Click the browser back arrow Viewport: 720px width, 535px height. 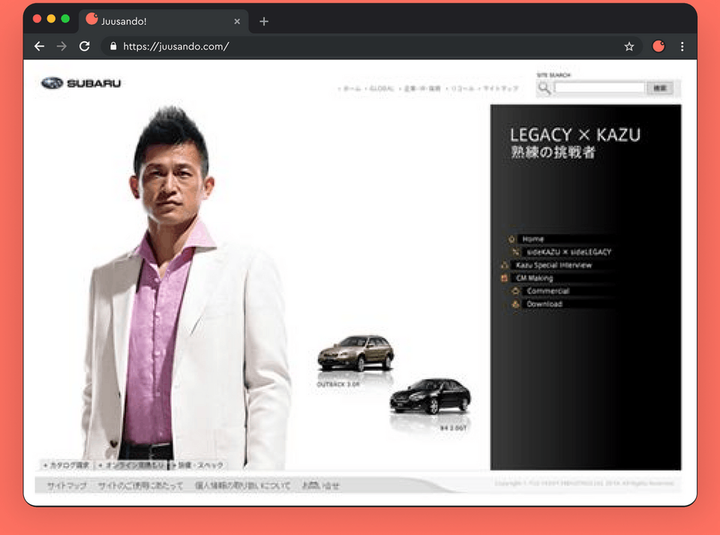tap(39, 46)
